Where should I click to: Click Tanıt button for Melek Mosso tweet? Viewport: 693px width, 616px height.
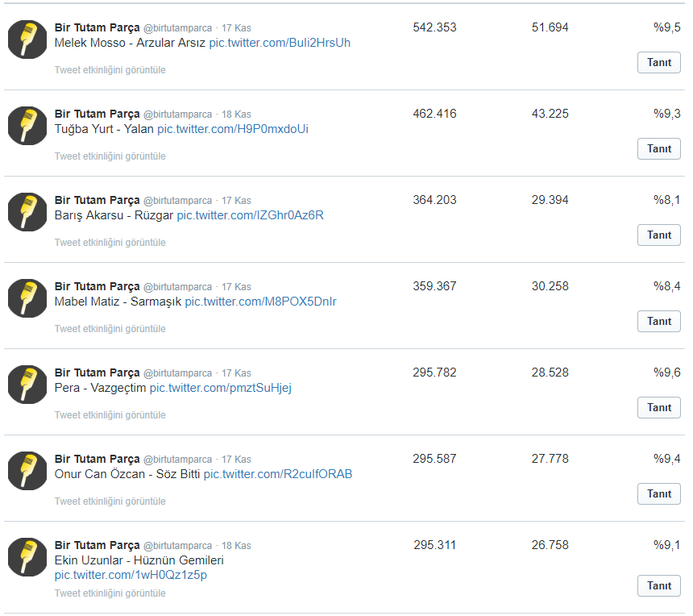658,62
